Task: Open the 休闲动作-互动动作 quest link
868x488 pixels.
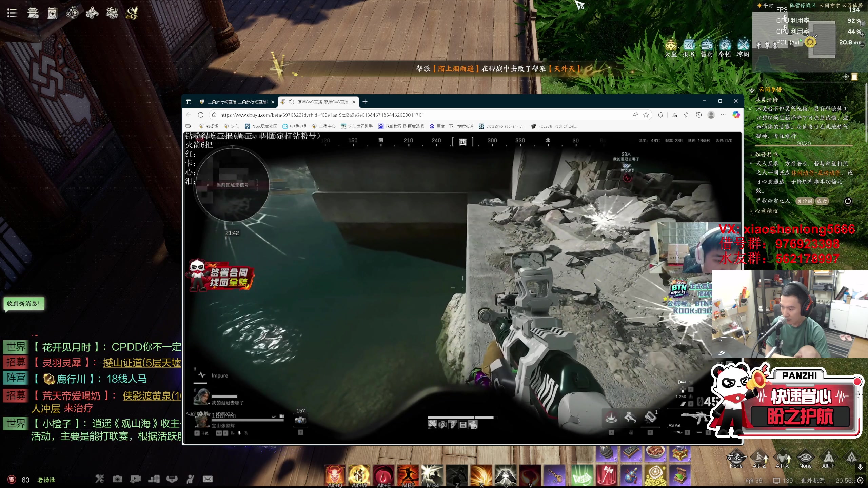Action: click(816, 173)
